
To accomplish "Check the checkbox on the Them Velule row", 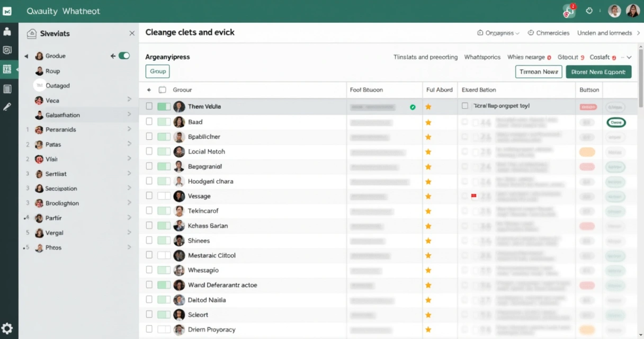I will (x=149, y=106).
